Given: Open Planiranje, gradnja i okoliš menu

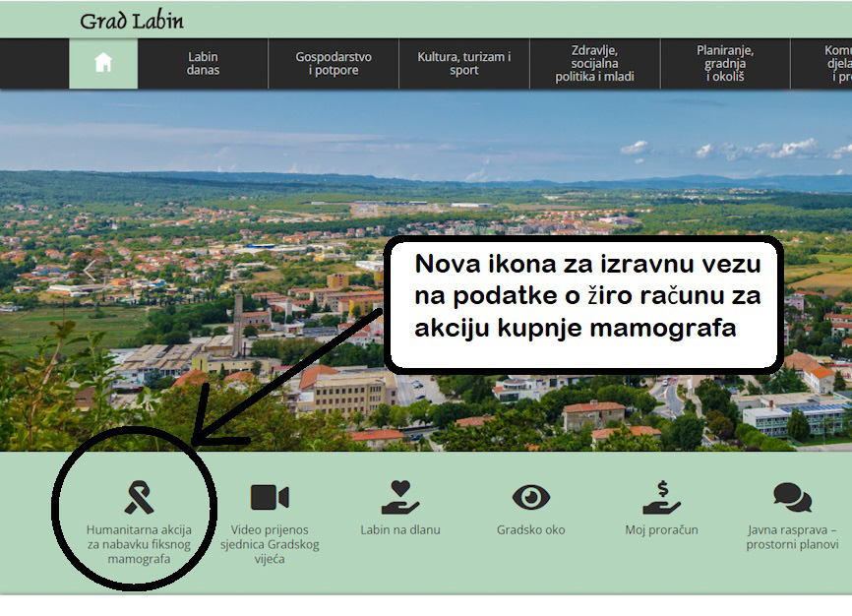Looking at the screenshot, I should 724,64.
